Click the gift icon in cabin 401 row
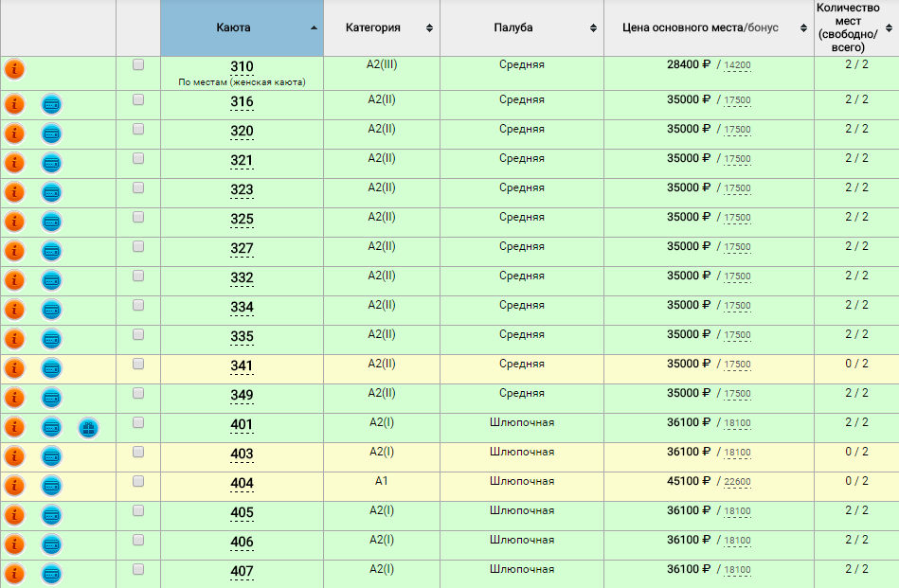899x588 pixels. point(88,428)
